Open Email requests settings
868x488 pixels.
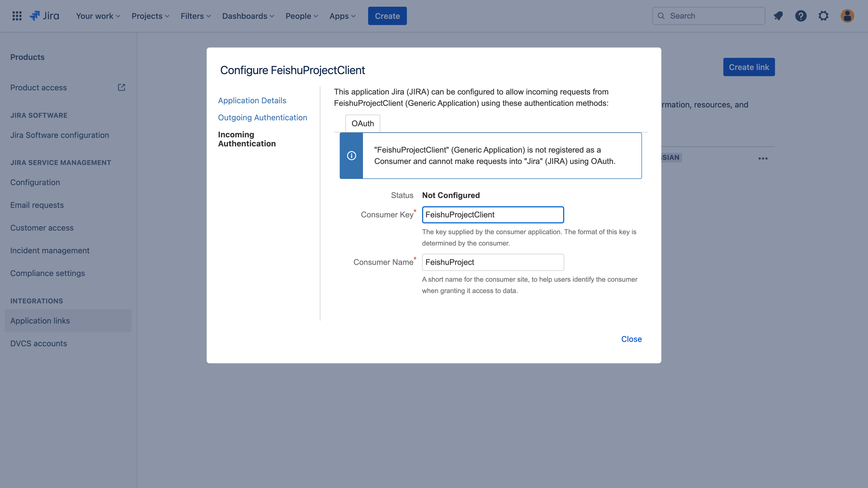(x=37, y=205)
